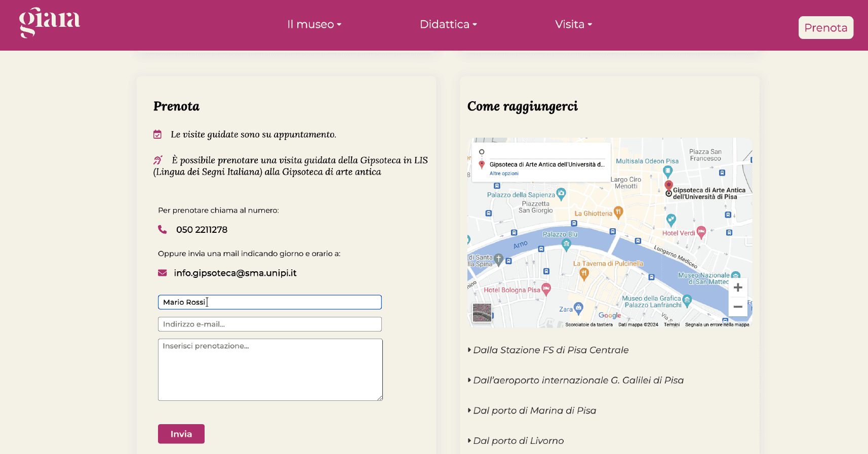This screenshot has height=454, width=868.
Task: Focus the Indirizzo e-mail input field
Action: 269,324
